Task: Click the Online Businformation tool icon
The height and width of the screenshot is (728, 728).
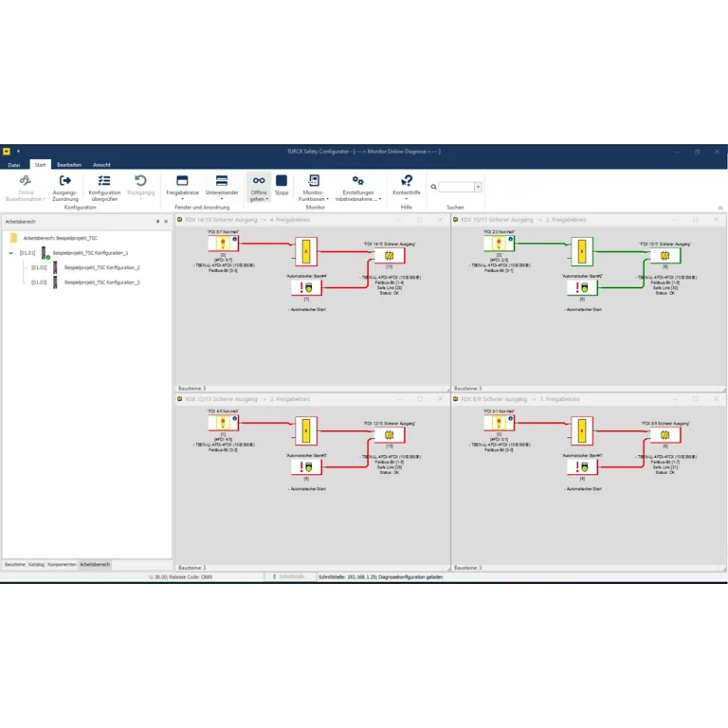Action: tap(25, 181)
